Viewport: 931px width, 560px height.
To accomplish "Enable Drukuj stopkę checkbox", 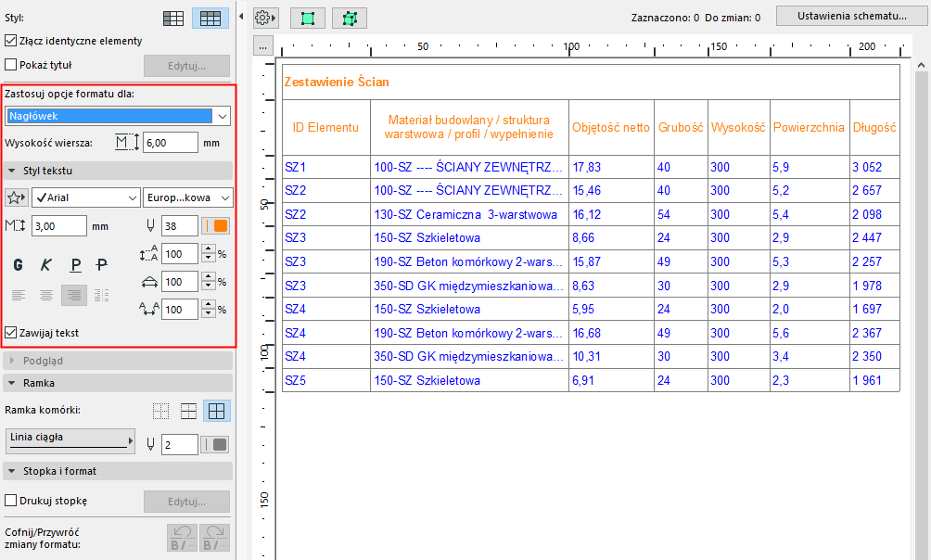I will click(11, 501).
